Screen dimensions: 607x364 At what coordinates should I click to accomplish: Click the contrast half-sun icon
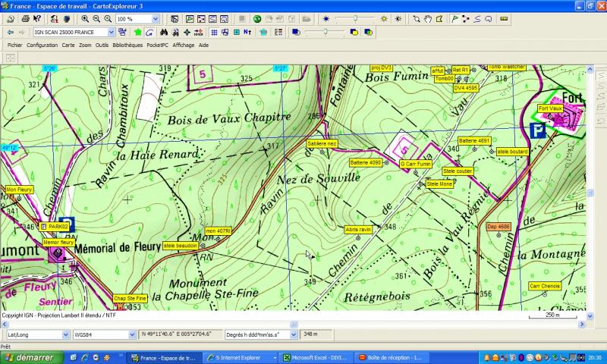pos(398,18)
